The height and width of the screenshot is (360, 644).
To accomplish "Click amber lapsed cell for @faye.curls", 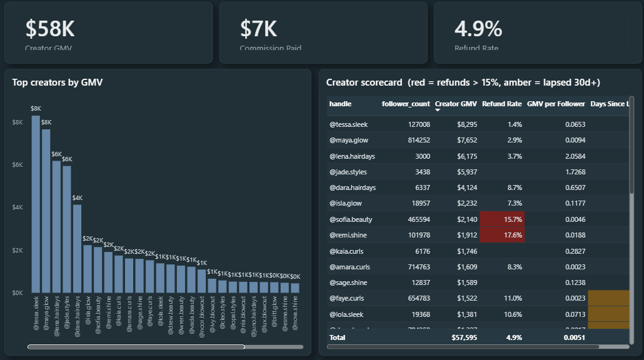I will [x=608, y=298].
